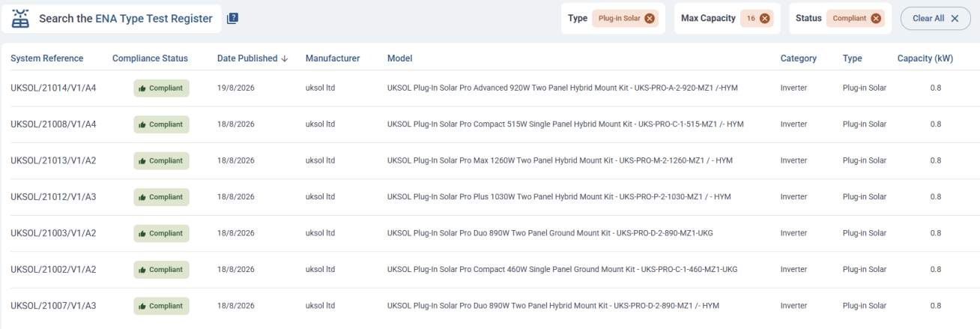Sort by System Reference column
The width and height of the screenshot is (980, 329).
(47, 58)
